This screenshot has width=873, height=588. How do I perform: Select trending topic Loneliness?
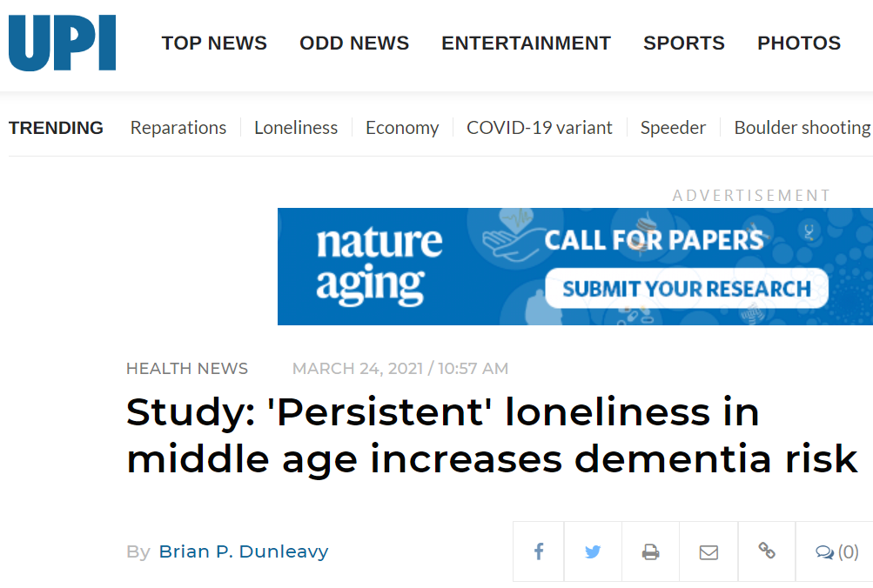point(296,127)
